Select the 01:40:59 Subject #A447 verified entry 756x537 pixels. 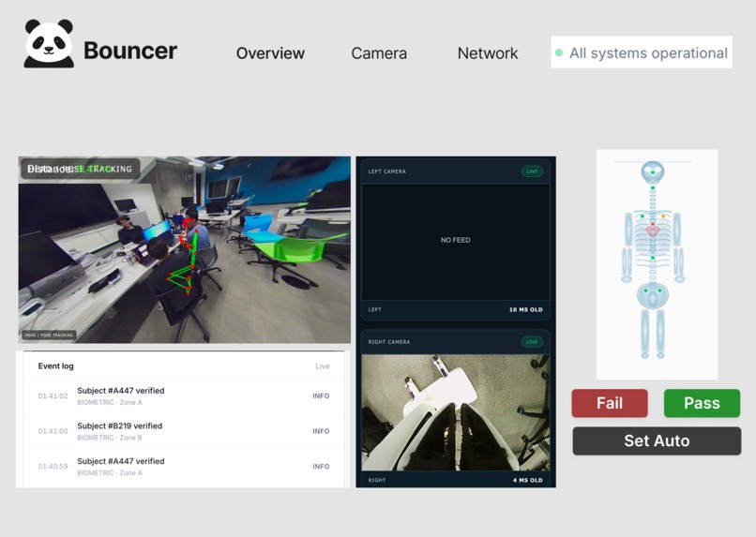click(x=184, y=466)
